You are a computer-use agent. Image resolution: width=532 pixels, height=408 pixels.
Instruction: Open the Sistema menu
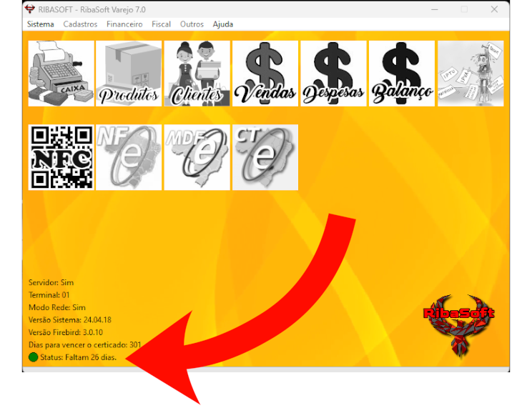(x=41, y=24)
